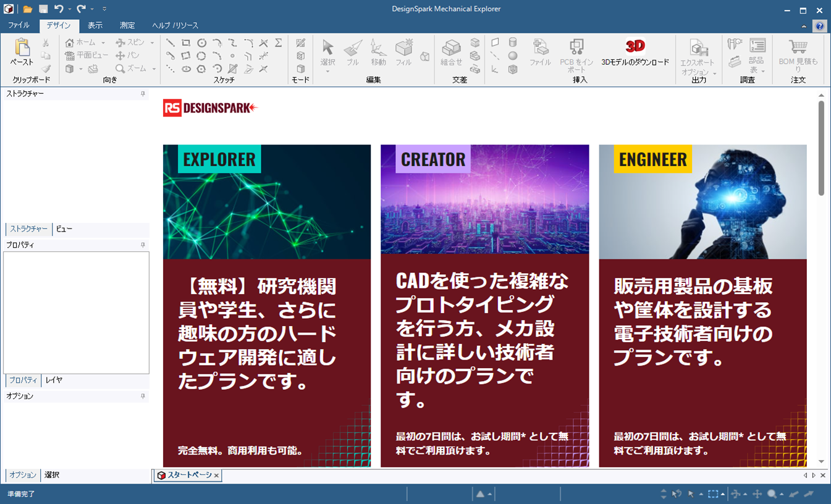The width and height of the screenshot is (831, 504).
Task: Click the Spin view tool (スピン)
Action: click(x=130, y=43)
